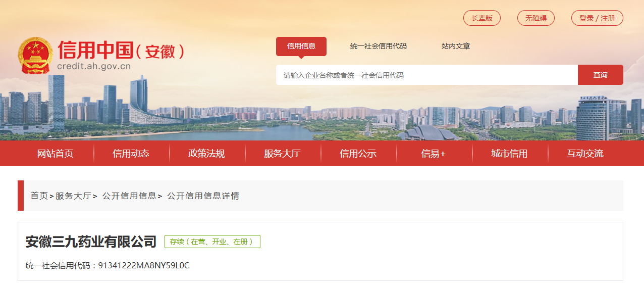Open 城市信用 navigation item

[x=510, y=153]
